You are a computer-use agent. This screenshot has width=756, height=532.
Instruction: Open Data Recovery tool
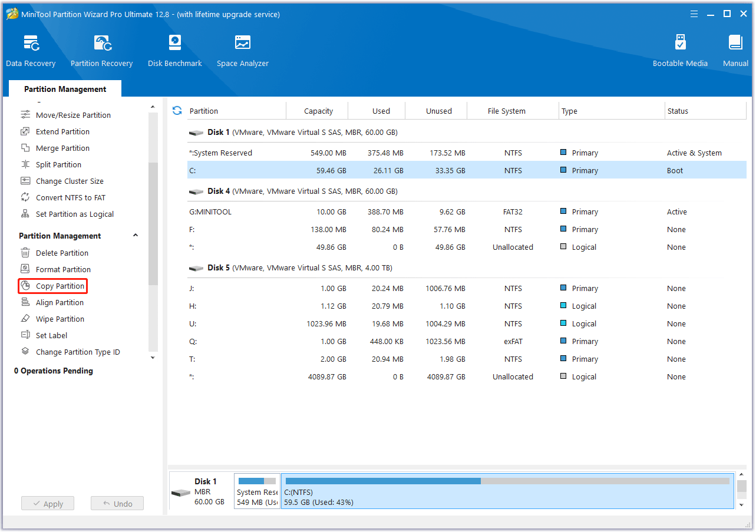pos(31,51)
